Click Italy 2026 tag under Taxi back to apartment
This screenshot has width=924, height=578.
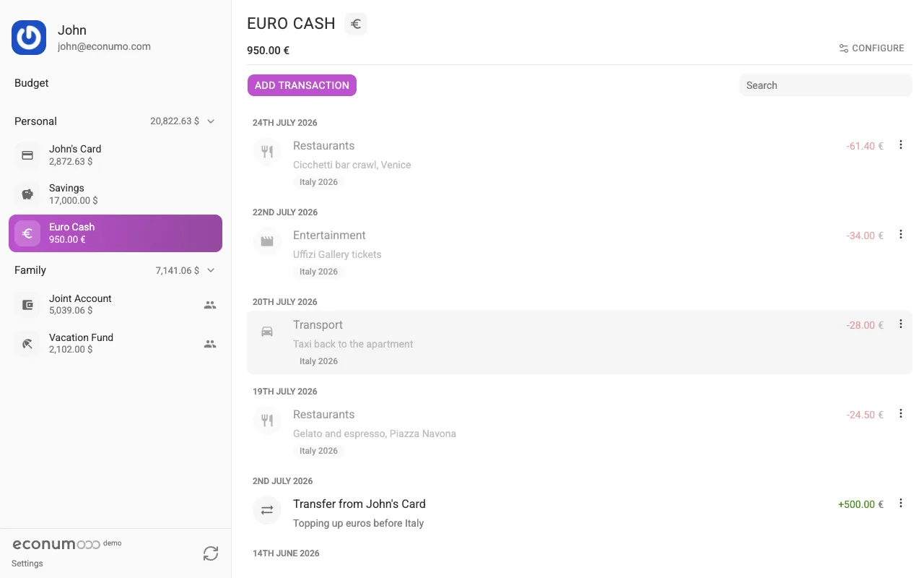coord(318,361)
